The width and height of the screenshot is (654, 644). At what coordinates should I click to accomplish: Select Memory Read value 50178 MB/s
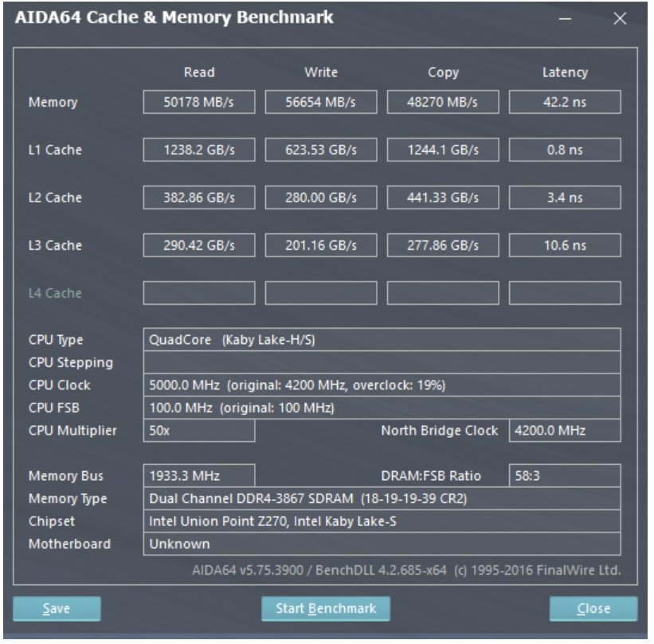[x=199, y=102]
